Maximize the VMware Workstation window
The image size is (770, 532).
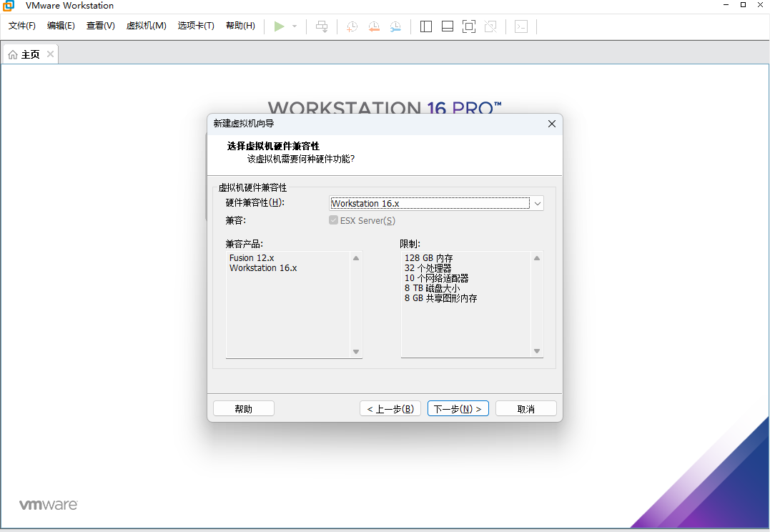[743, 5]
